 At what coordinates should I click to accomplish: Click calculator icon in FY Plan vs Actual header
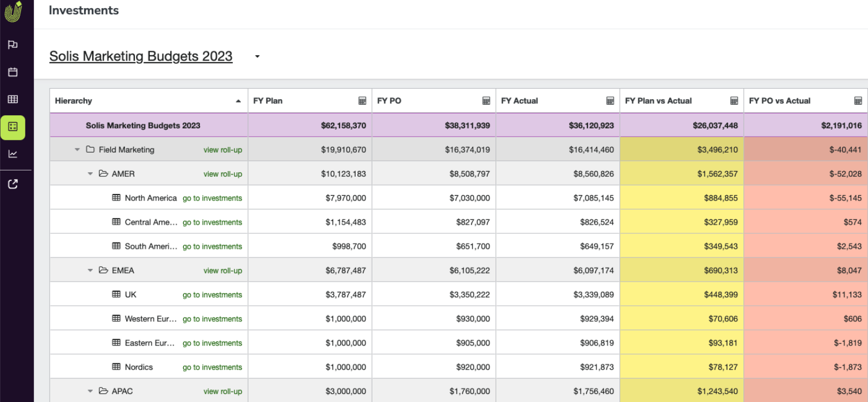coord(734,101)
